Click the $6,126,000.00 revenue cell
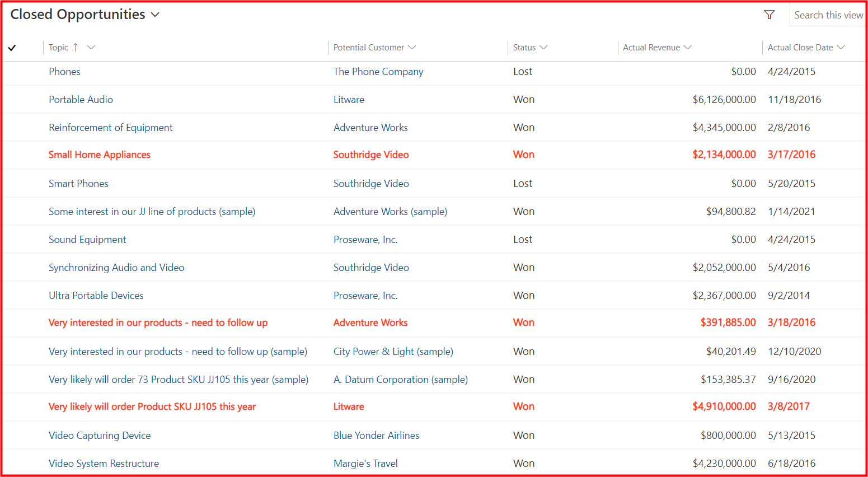 [x=724, y=100]
